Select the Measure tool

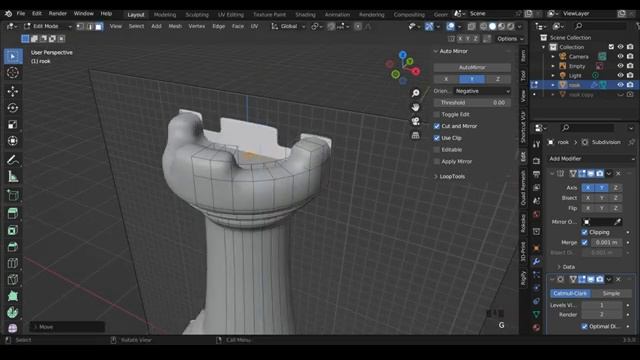(13, 176)
